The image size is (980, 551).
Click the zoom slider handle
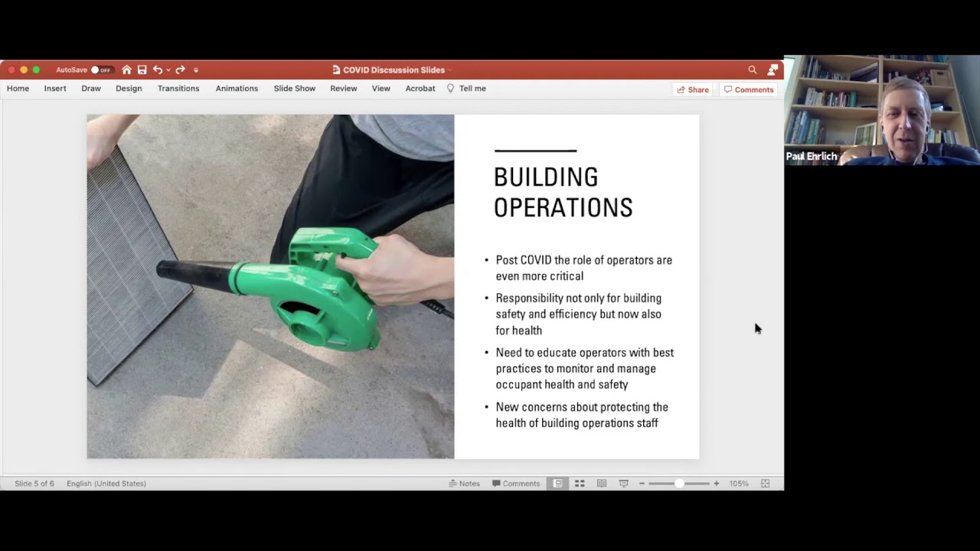679,484
